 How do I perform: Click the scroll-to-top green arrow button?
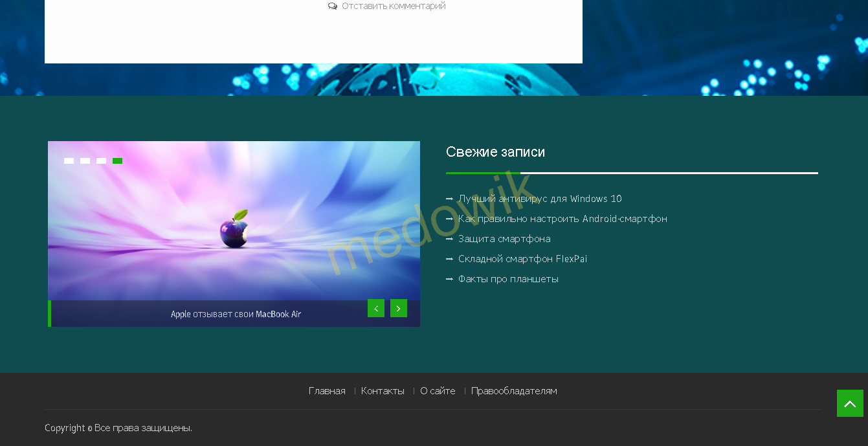coord(850,403)
